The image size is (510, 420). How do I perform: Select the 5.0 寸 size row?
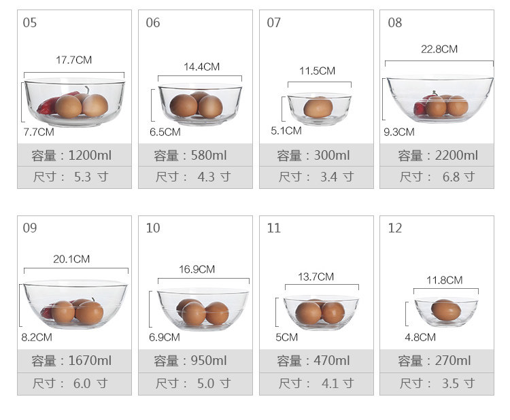click(194, 384)
